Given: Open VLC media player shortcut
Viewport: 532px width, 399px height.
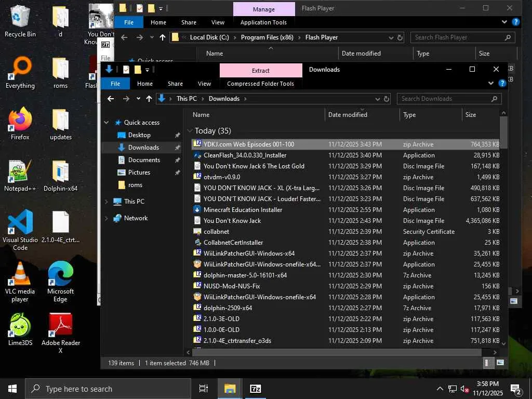Looking at the screenshot, I should coord(20,282).
